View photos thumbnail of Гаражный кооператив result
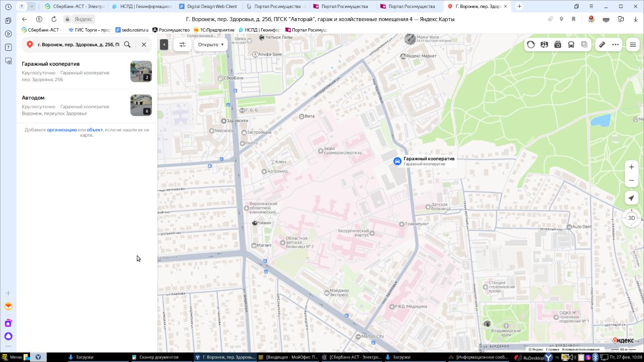Viewport: 644px width, 362px height. click(141, 71)
